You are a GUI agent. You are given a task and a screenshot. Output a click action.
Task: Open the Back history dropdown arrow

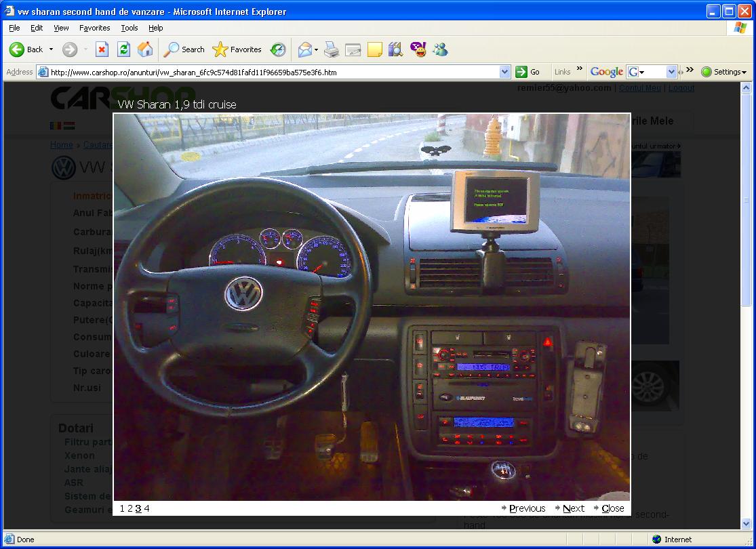point(51,49)
